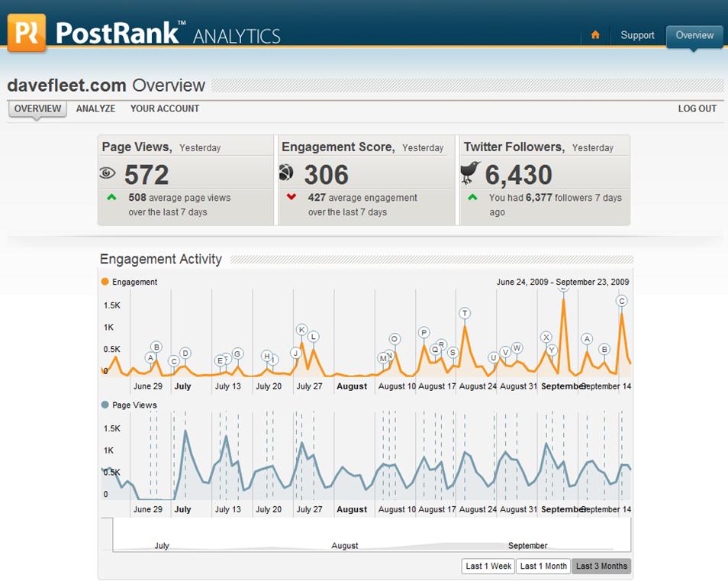Select the Last 3 Months range
This screenshot has width=728, height=581.
(601, 566)
